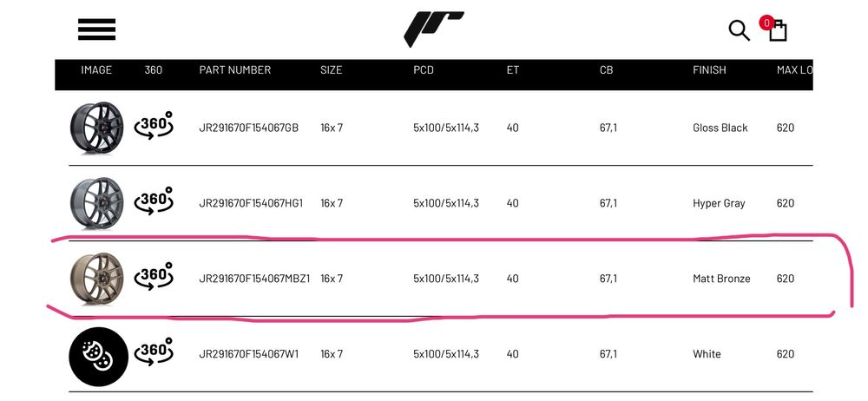
Task: Open the search magnifier icon
Action: click(739, 30)
